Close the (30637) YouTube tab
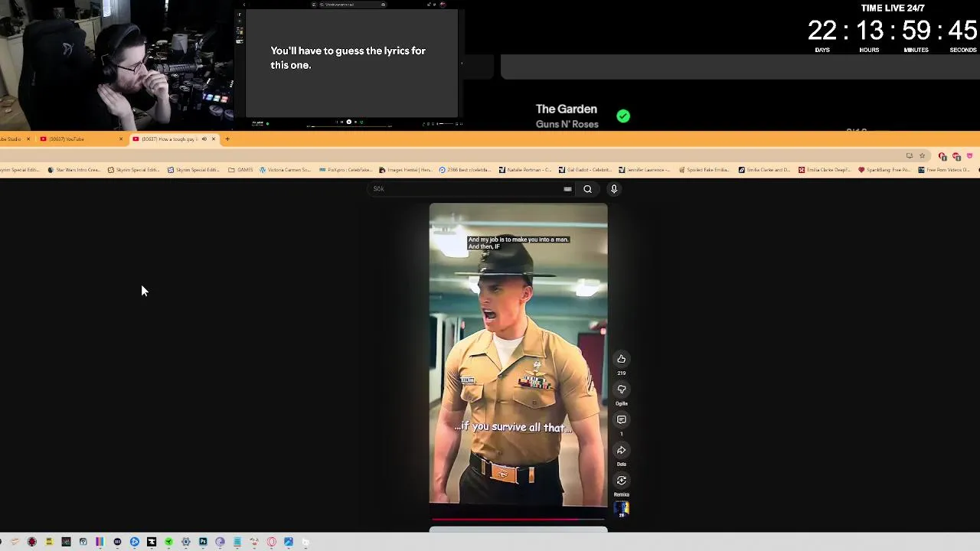This screenshot has height=551, width=980. 121,139
